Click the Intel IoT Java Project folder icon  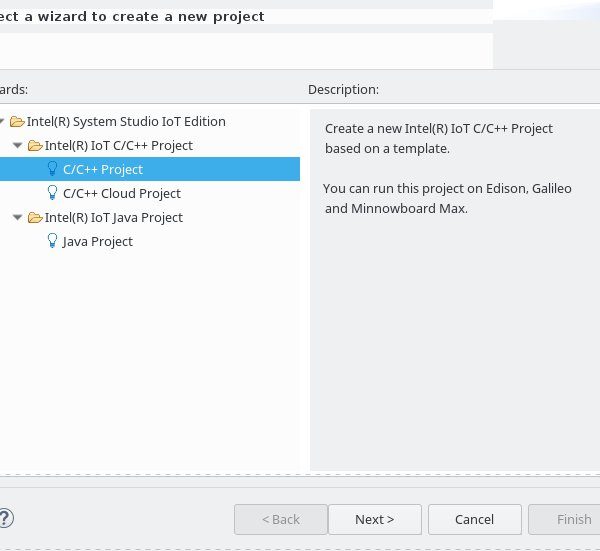click(35, 218)
